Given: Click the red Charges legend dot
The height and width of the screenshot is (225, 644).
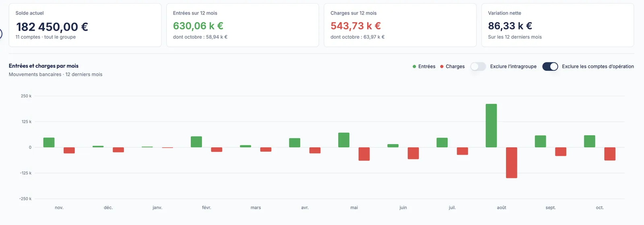Looking at the screenshot, I should pos(442,66).
